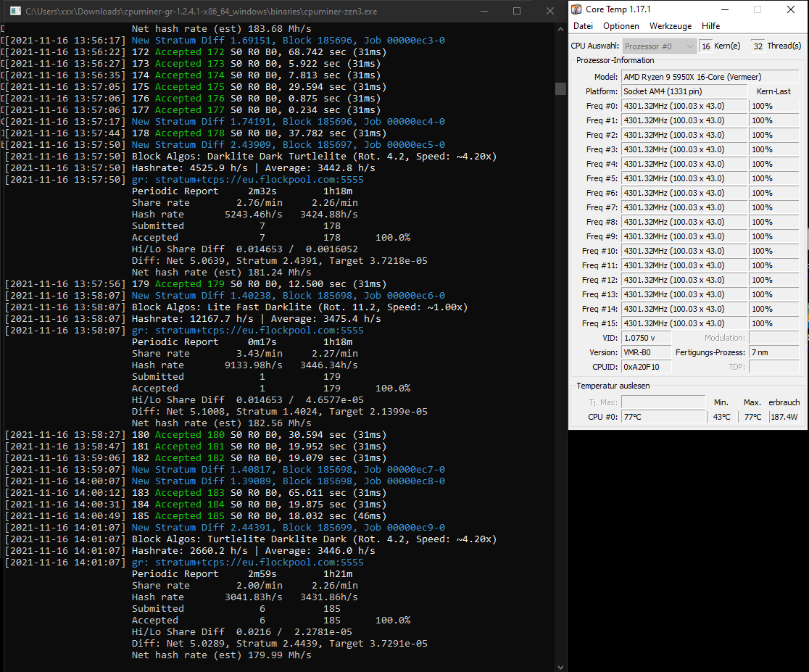Minimize the cpuminer console window

(x=484, y=11)
